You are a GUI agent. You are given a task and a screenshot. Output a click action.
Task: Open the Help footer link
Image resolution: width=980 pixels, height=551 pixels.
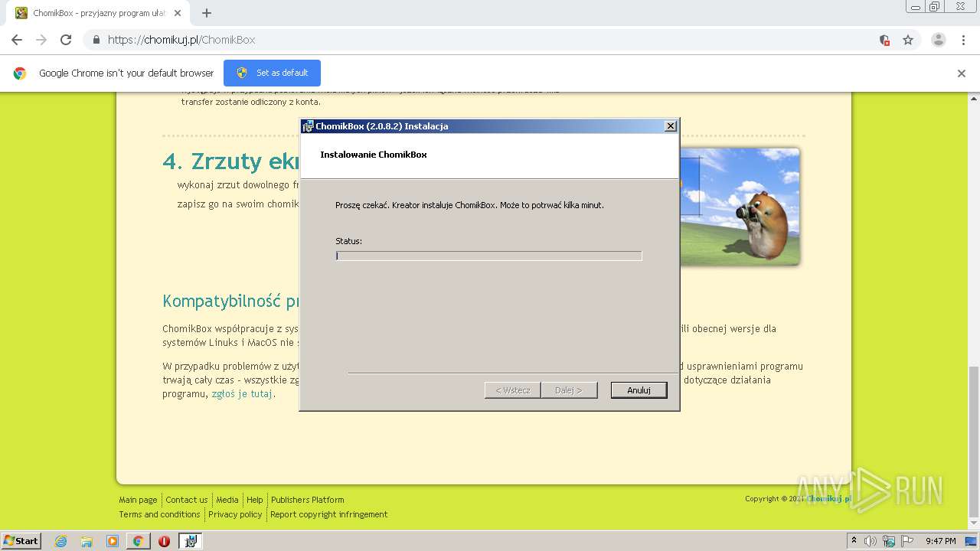(x=255, y=500)
